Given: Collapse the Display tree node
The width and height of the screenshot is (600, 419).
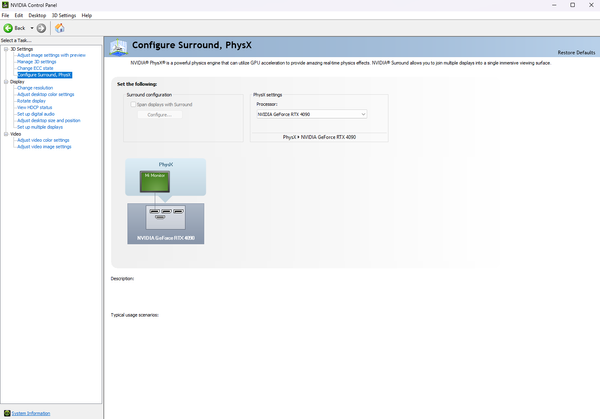Looking at the screenshot, I should pyautogui.click(x=5, y=81).
